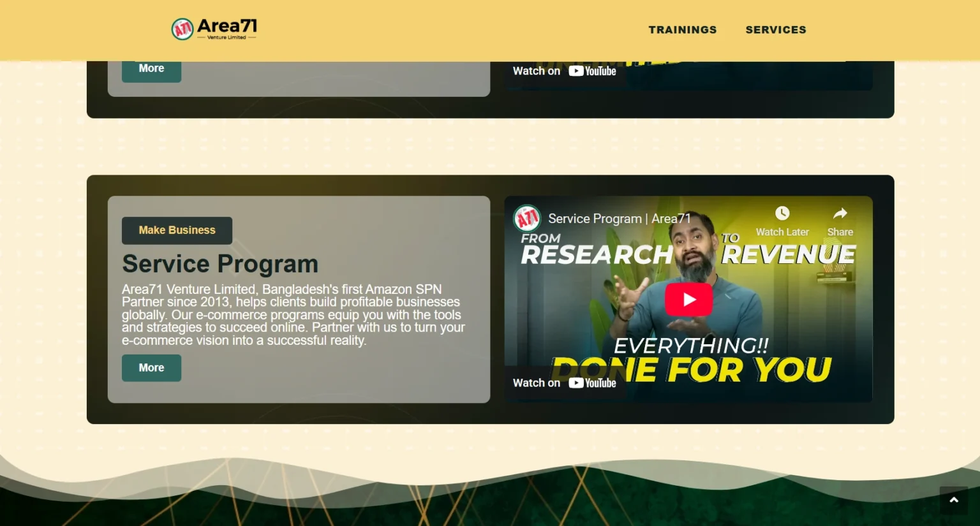The width and height of the screenshot is (980, 526).
Task: Click the Make Business badge
Action: (x=177, y=230)
